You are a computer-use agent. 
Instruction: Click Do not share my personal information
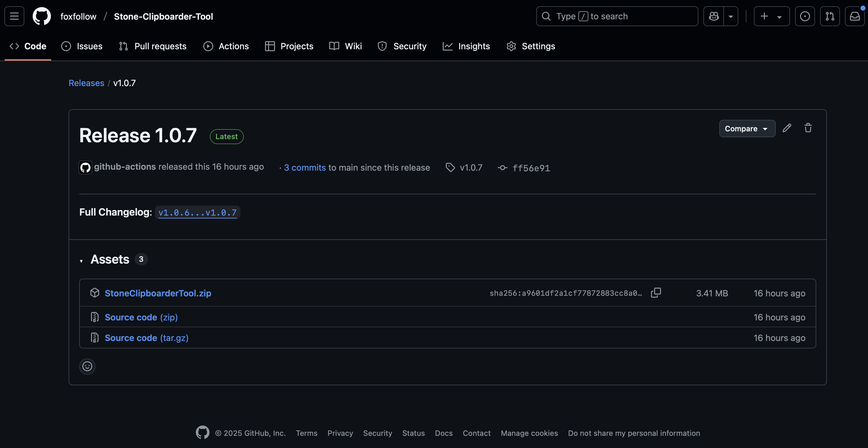coord(634,433)
